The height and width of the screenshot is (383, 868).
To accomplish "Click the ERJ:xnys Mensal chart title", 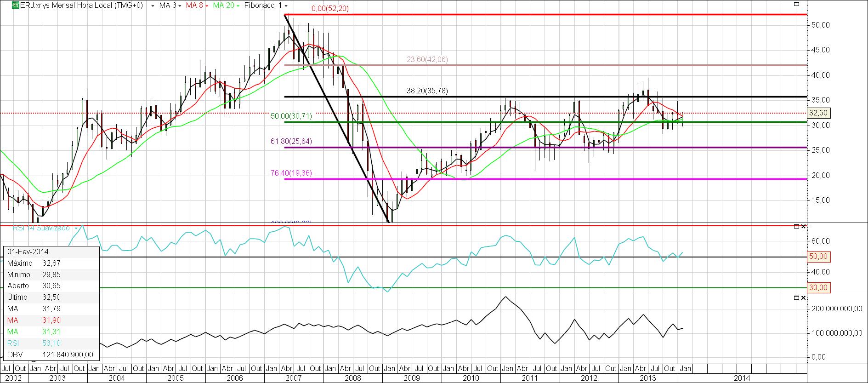I will (81, 6).
